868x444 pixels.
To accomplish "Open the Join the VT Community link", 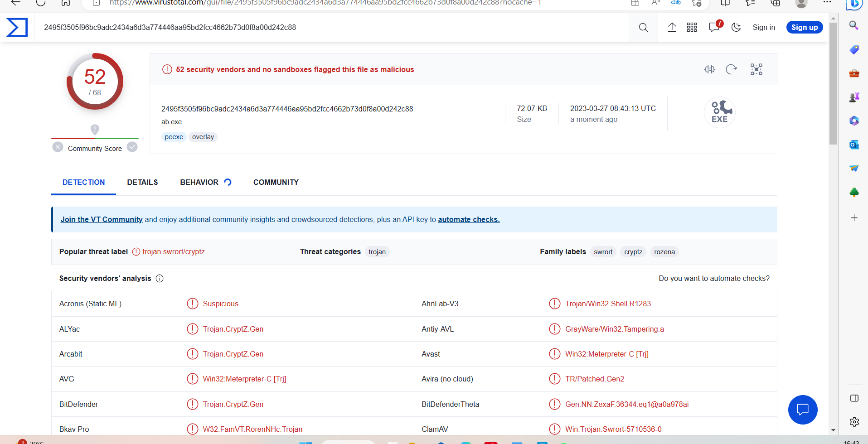I will tap(102, 220).
